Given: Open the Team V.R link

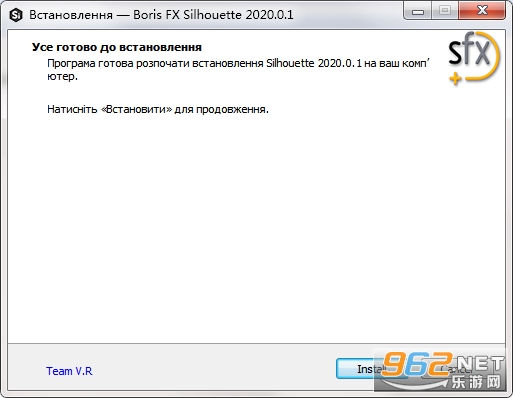Looking at the screenshot, I should [69, 371].
